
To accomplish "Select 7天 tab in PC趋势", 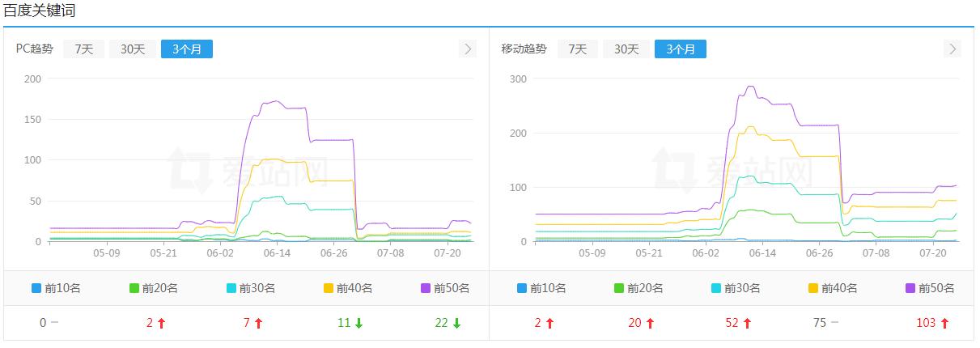I will 84,49.
